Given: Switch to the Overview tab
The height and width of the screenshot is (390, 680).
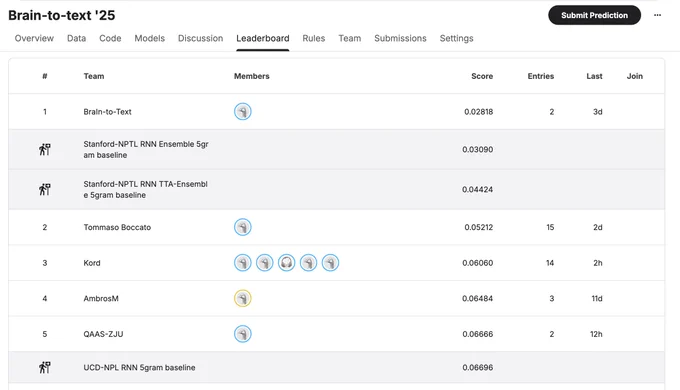Looking at the screenshot, I should pyautogui.click(x=34, y=38).
